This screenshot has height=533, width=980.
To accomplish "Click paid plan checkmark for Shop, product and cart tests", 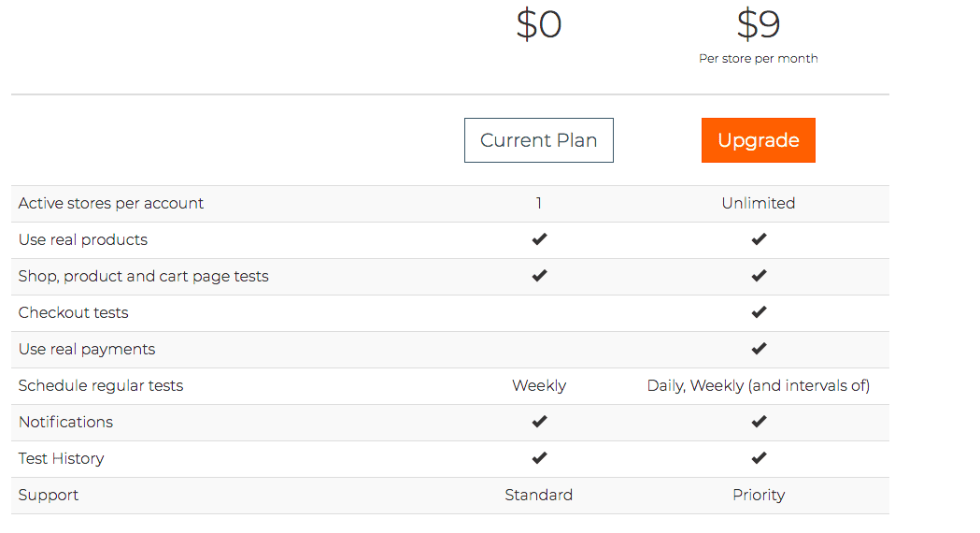I will (759, 275).
